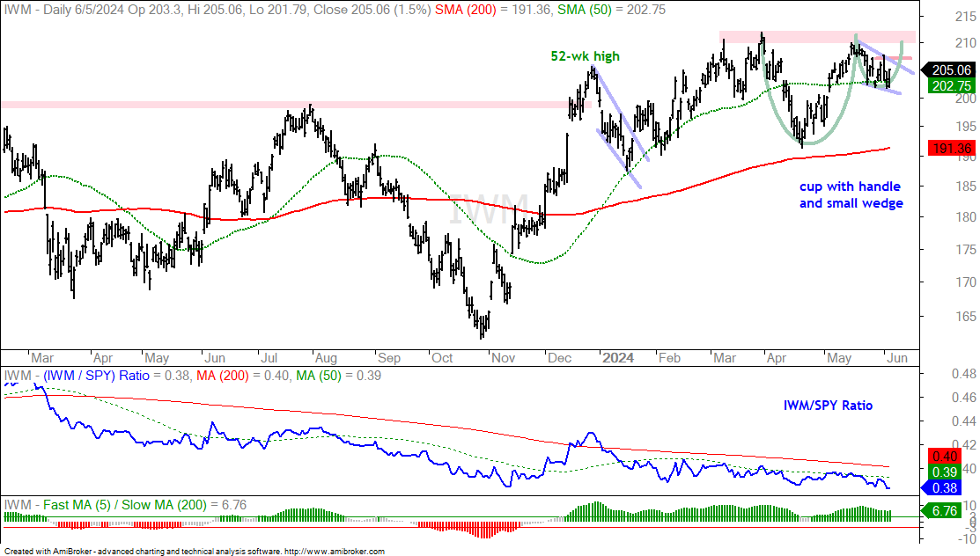Screen dimensions: 980x556
Task: Click the Jun month label near chart end
Action: pos(897,358)
